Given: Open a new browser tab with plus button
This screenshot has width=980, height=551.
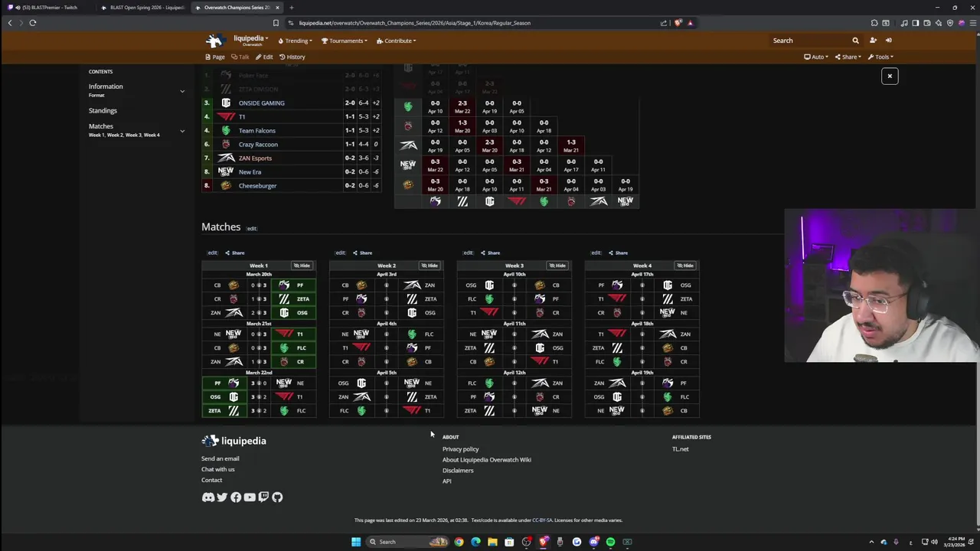Looking at the screenshot, I should tap(291, 8).
